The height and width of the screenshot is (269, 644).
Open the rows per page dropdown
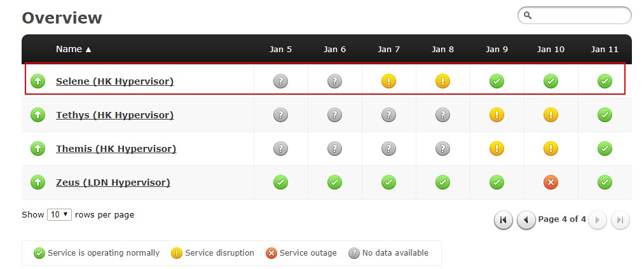pyautogui.click(x=59, y=215)
